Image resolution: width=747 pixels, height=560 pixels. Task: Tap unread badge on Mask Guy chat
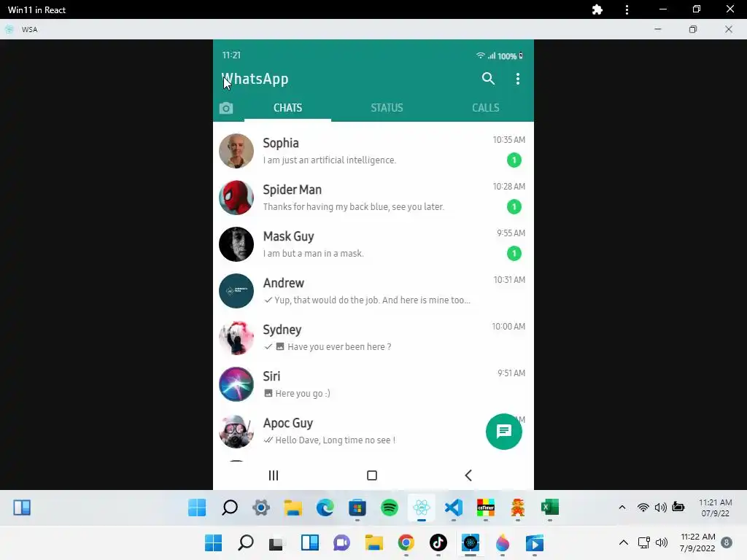514,253
